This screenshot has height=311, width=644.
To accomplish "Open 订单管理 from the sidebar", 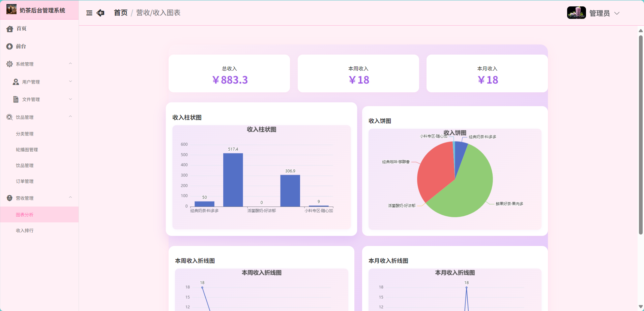I will 24,181.
